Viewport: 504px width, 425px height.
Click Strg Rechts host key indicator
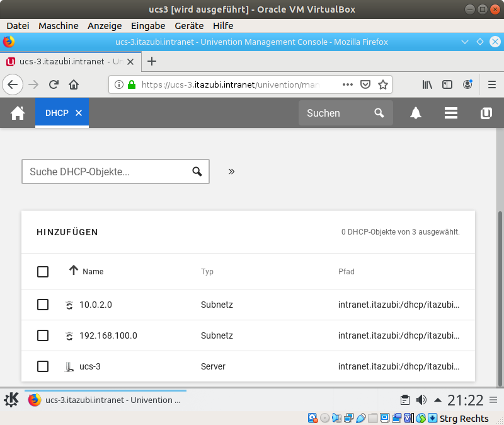[x=464, y=418]
